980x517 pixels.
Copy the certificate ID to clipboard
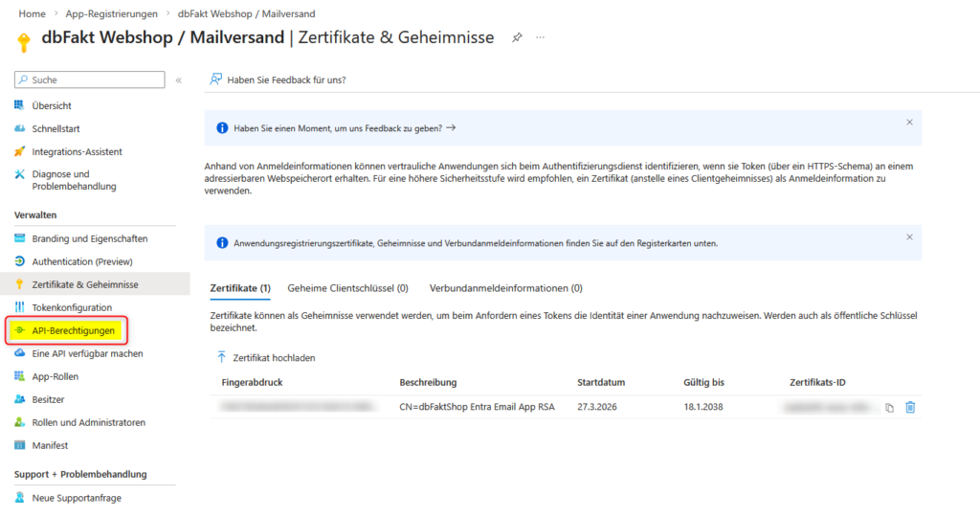click(890, 408)
